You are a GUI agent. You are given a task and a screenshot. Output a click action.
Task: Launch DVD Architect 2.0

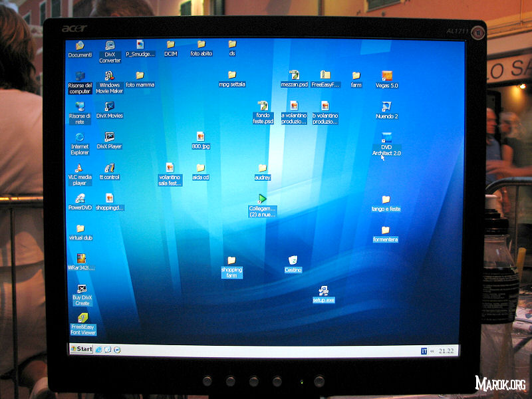386,144
